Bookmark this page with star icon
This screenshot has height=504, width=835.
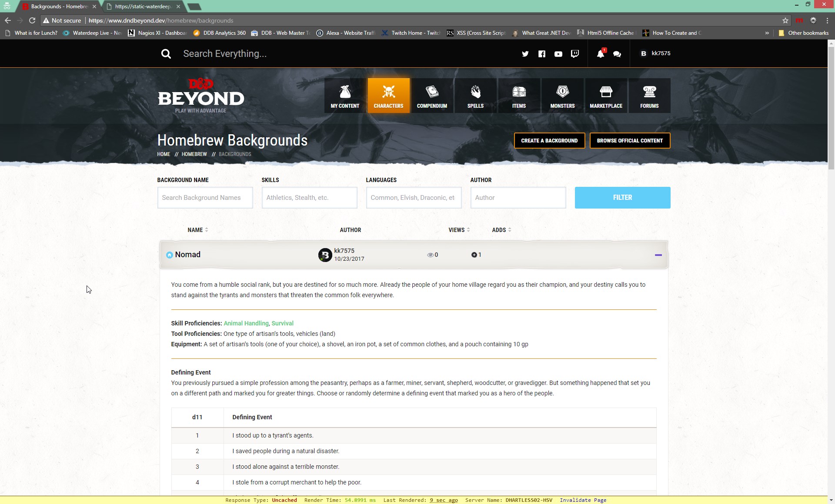[785, 20]
